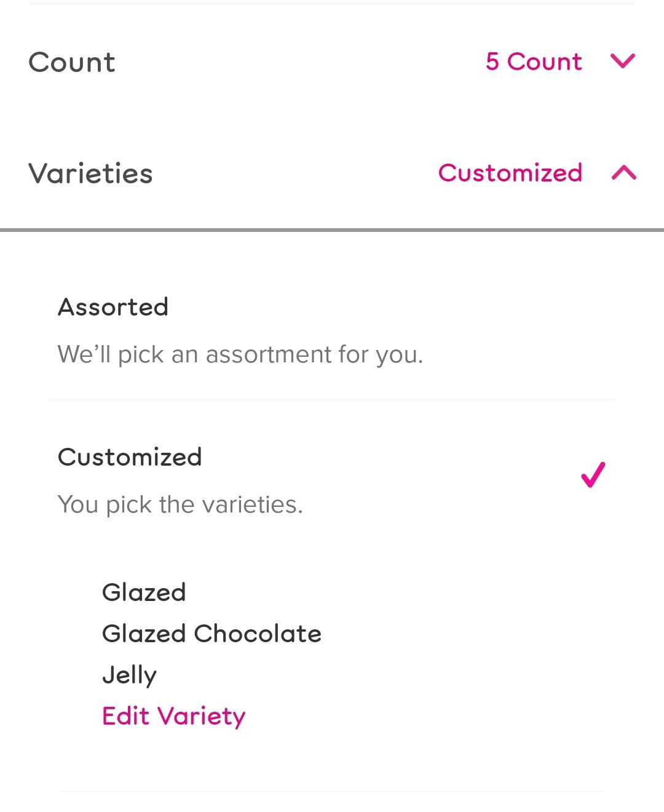664x812 pixels.
Task: Click the Assorted heading text
Action: (113, 307)
